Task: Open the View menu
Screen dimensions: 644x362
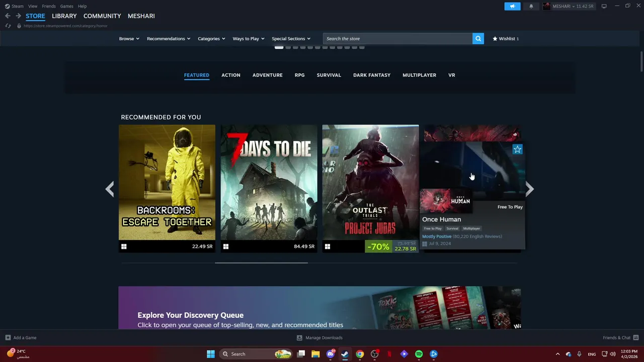Action: tap(33, 6)
